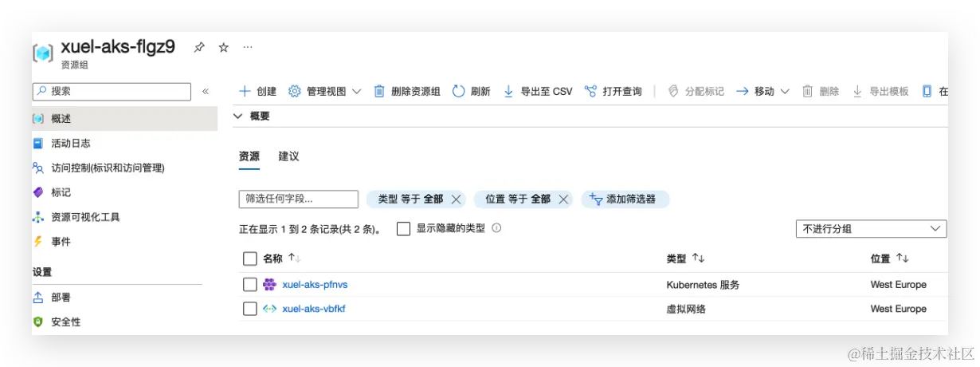Click the Kubernetes service icon for xuel-aks-pfnvs
Viewport: 980px width, 367px height.
(269, 284)
